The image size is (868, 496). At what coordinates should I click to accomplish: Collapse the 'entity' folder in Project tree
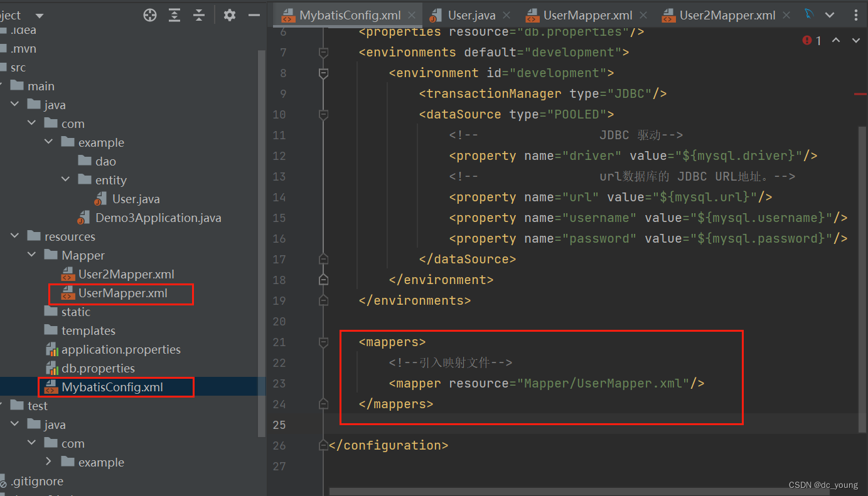[x=65, y=179]
